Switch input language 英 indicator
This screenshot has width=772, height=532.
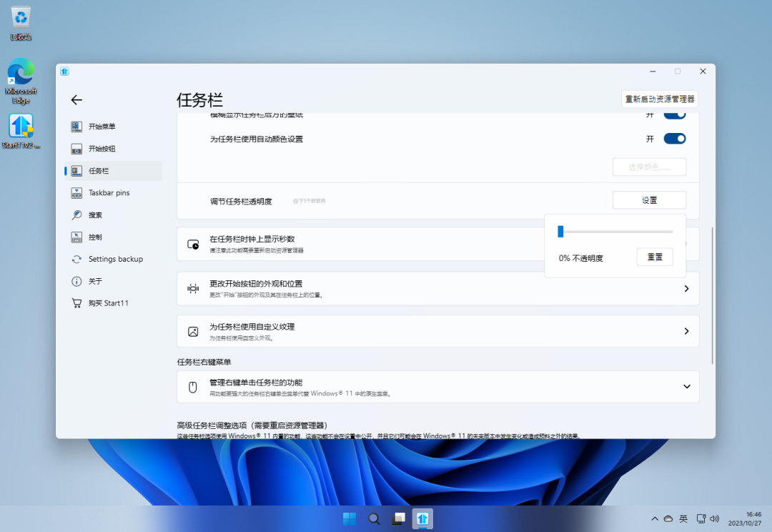(683, 518)
